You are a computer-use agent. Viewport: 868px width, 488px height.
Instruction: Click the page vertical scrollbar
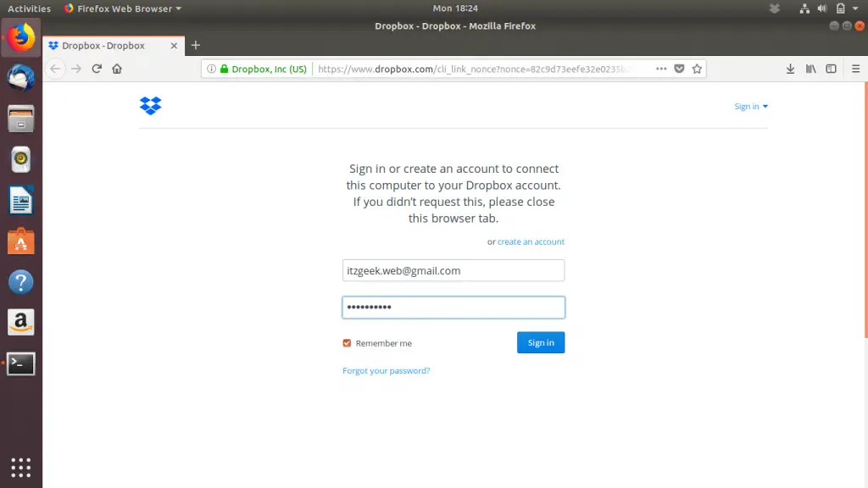pyautogui.click(x=865, y=210)
